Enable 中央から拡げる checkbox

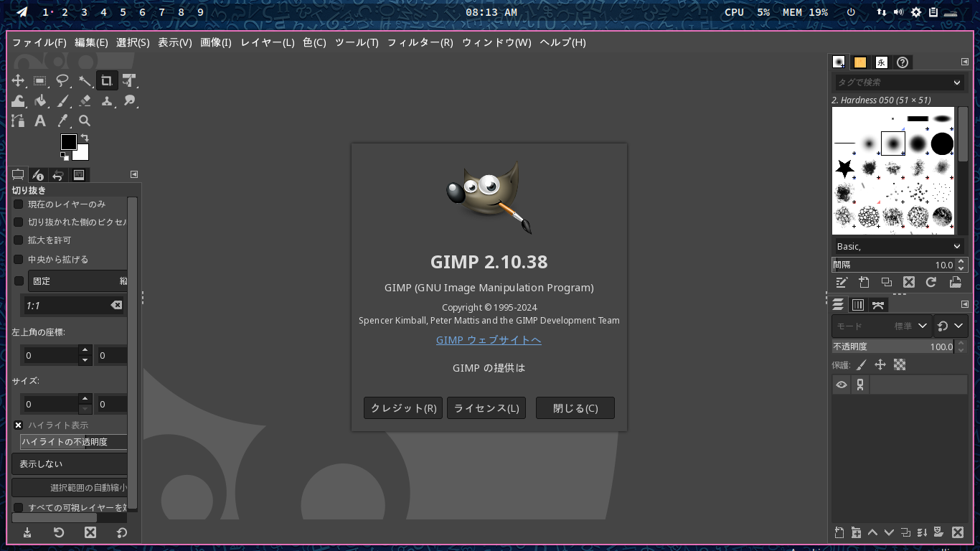19,260
